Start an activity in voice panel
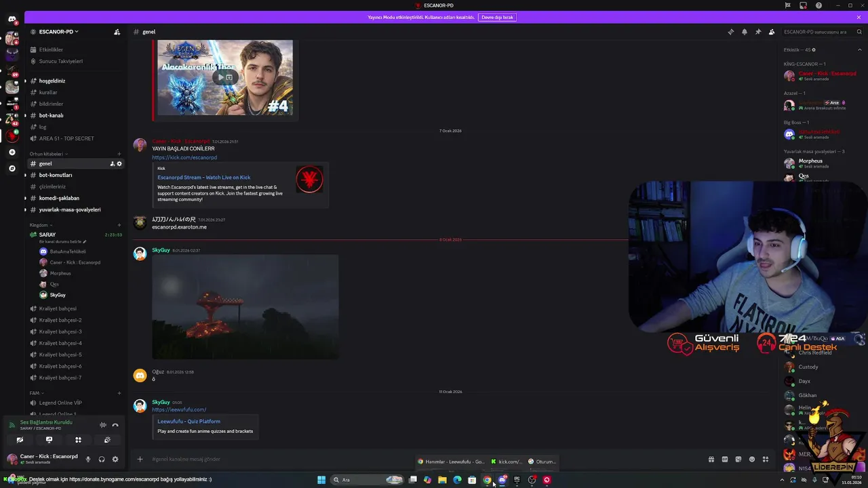Image resolution: width=868 pixels, height=488 pixels. [x=78, y=440]
